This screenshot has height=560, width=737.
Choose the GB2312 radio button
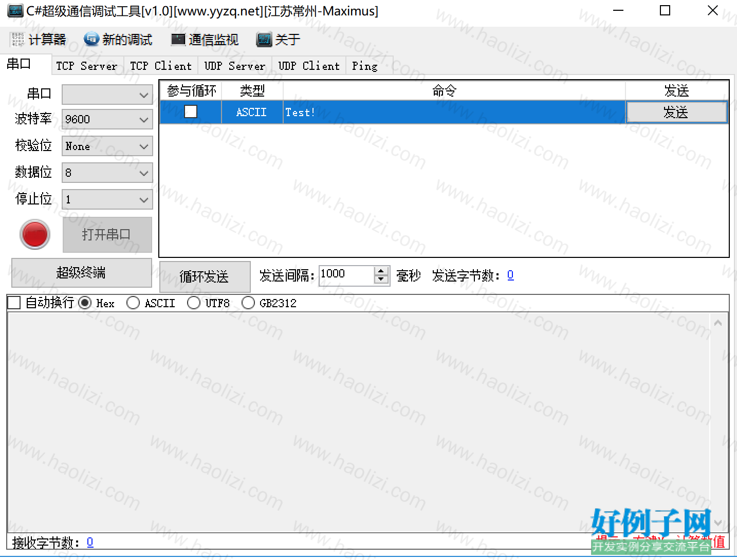point(248,303)
